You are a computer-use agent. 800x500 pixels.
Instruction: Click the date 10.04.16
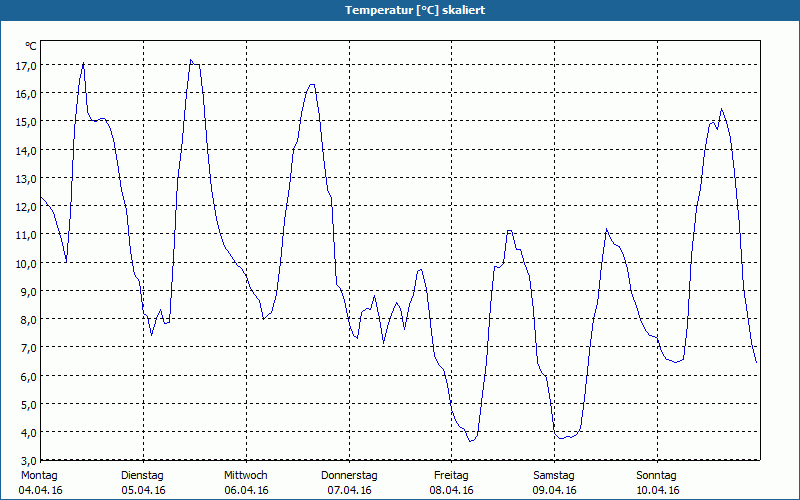point(658,491)
